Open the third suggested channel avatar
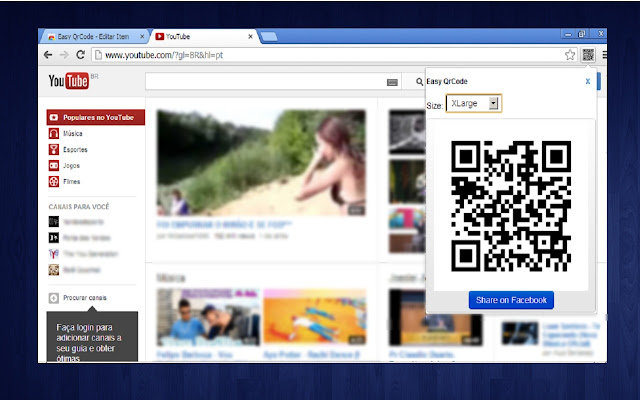The width and height of the screenshot is (640, 400). coord(53,253)
